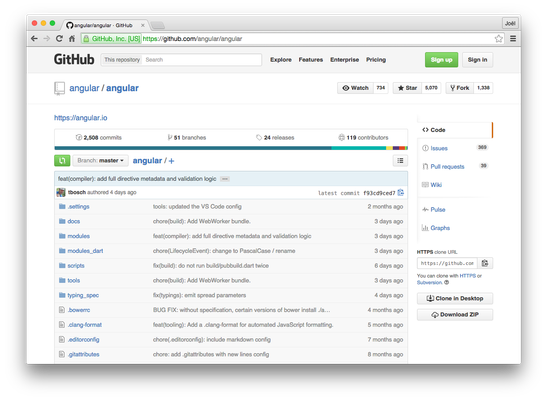Open the https://angular.io link
546x400 pixels.
click(80, 118)
